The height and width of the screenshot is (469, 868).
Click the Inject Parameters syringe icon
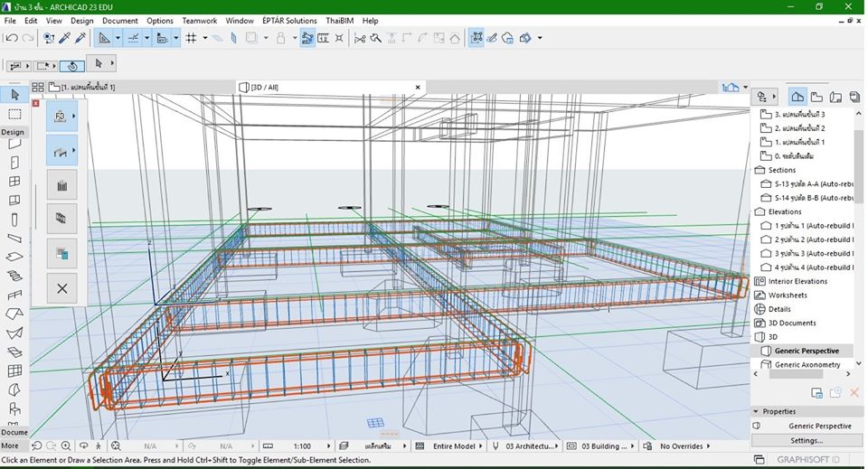point(80,38)
